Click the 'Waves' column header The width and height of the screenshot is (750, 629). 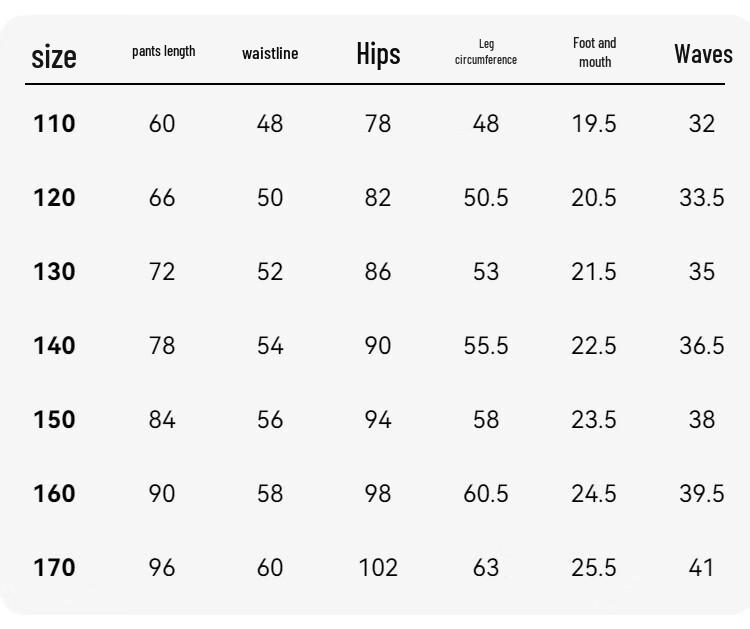coord(703,54)
